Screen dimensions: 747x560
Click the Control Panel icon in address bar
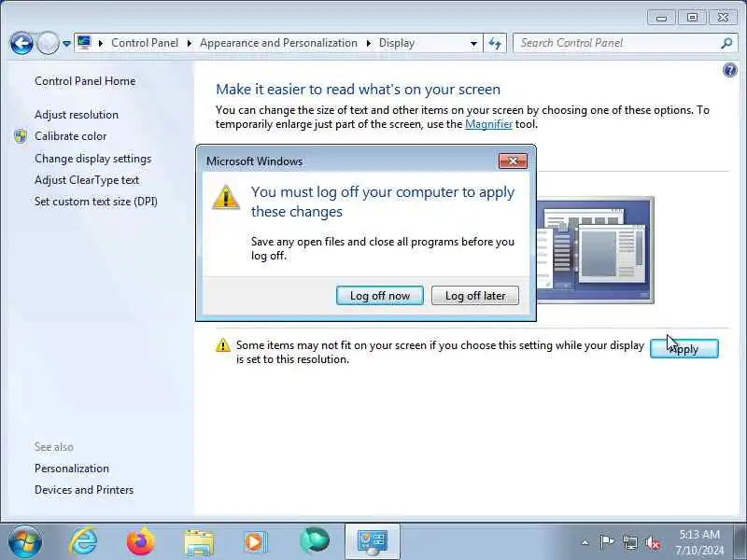[x=84, y=43]
